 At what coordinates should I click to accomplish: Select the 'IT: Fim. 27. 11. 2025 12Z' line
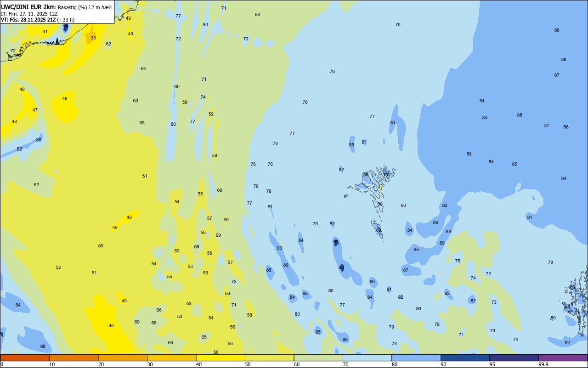[29, 14]
